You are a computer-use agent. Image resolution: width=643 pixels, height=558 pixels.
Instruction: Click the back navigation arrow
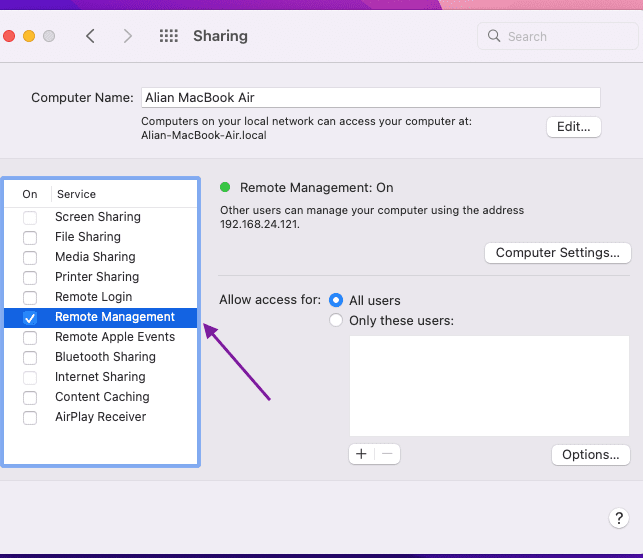pyautogui.click(x=91, y=36)
